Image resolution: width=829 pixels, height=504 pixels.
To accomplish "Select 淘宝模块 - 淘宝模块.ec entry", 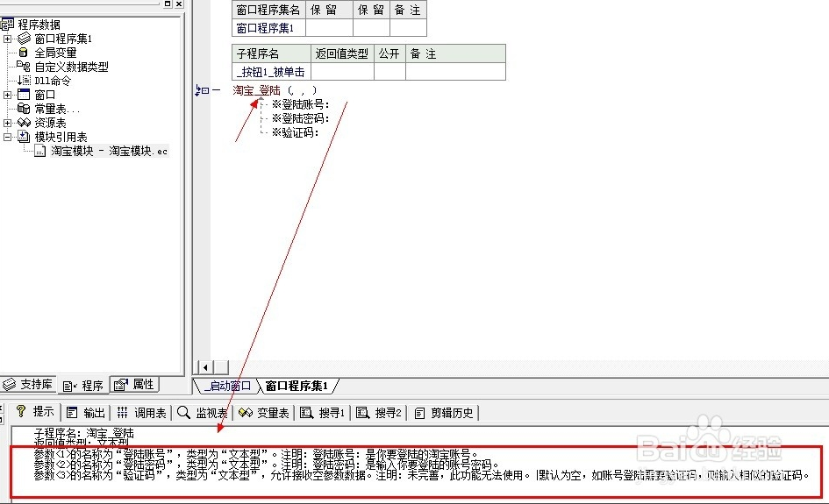I will [110, 151].
